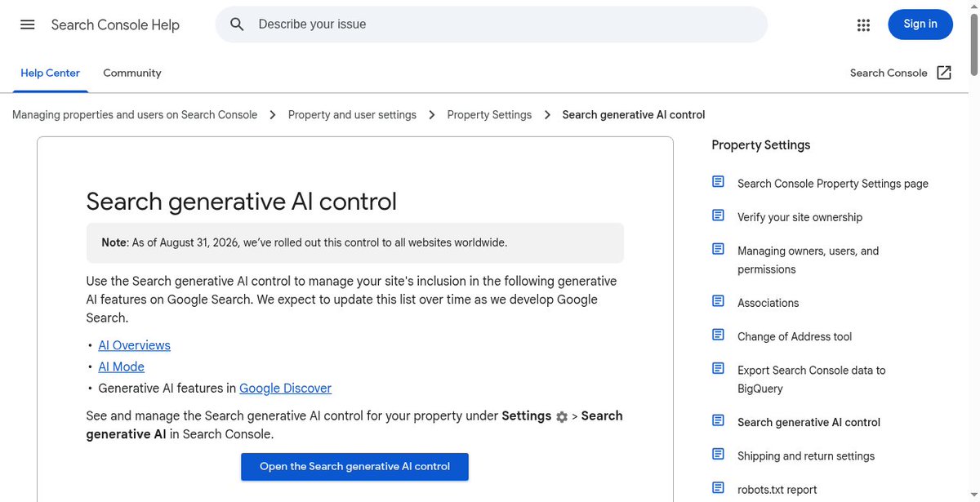Click the Sign in button
Screen dimensions: 980x502
click(920, 24)
